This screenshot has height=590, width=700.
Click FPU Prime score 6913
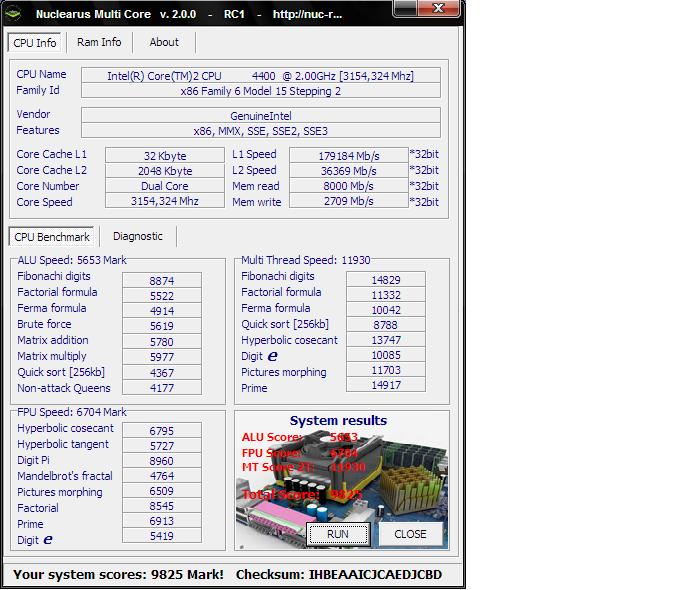[162, 521]
